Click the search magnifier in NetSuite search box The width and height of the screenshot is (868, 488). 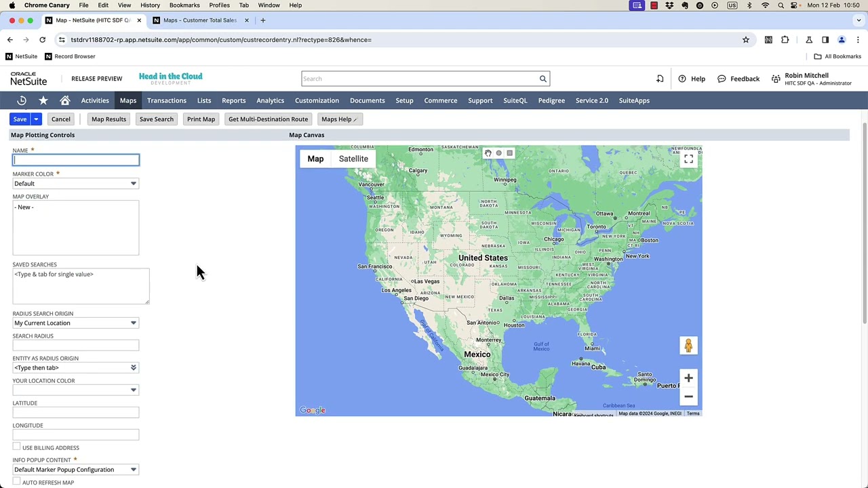[542, 79]
